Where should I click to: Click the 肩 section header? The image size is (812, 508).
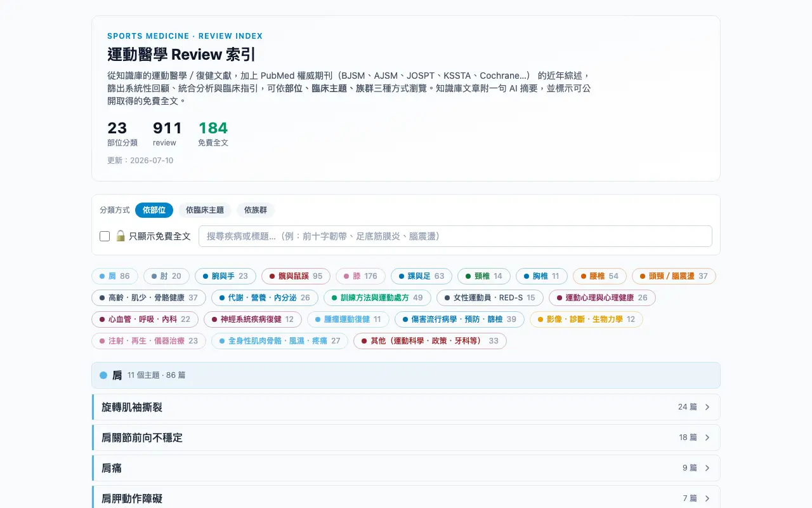(x=406, y=375)
